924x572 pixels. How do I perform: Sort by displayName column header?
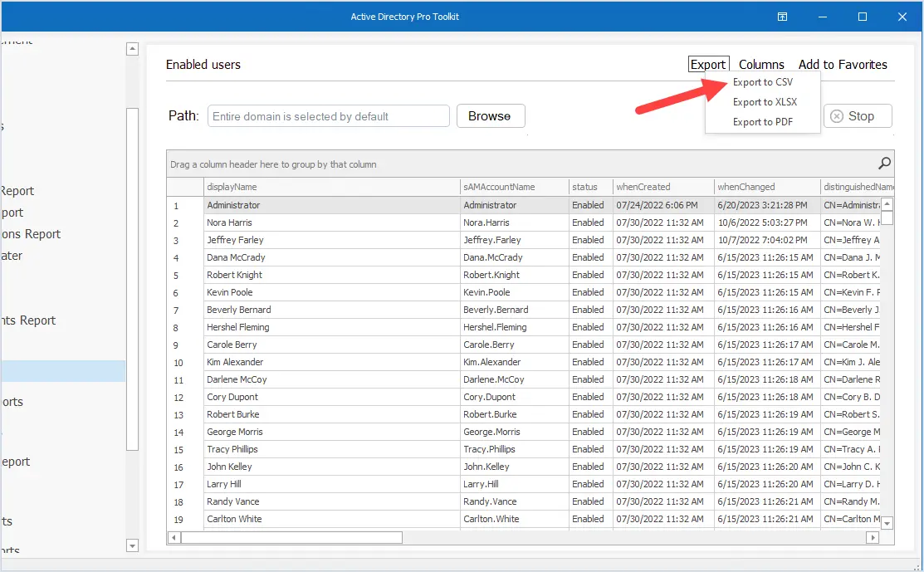(x=332, y=187)
